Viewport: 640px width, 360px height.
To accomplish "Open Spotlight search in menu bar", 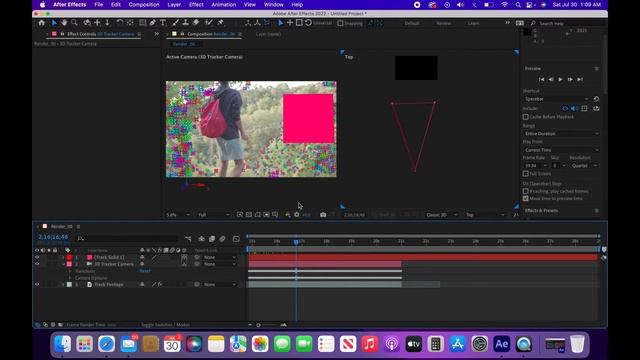I will tap(518, 5).
